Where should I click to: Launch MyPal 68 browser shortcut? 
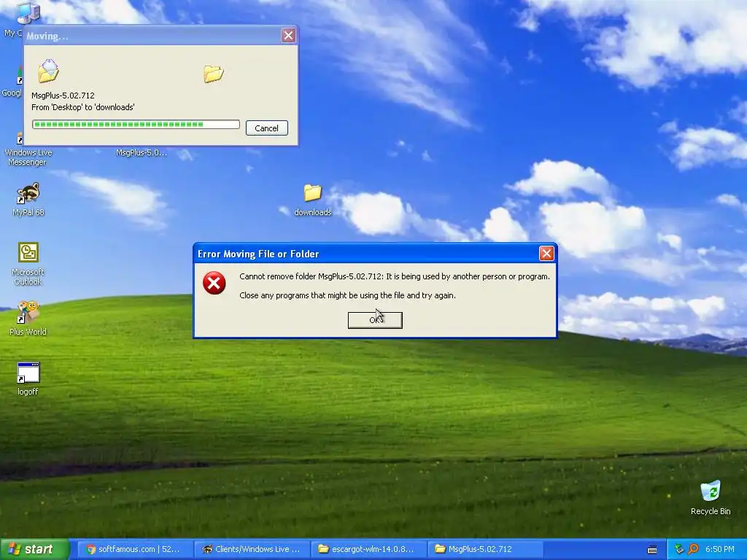coord(28,200)
